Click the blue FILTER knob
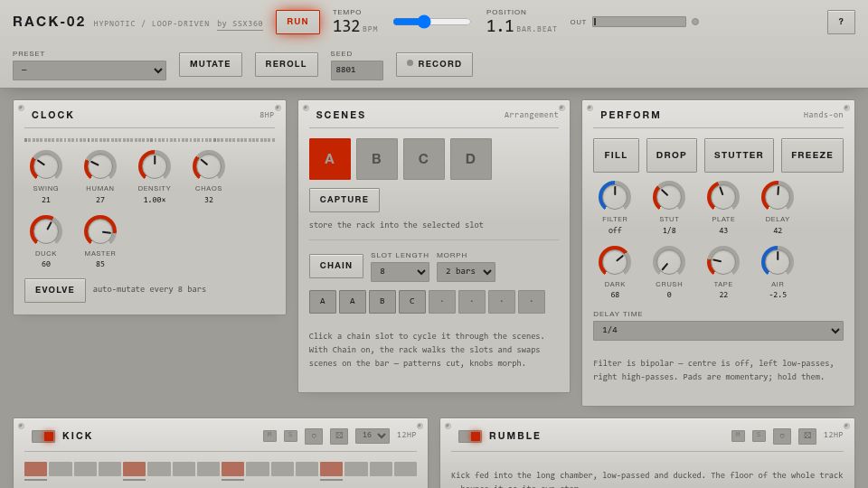 click(615, 196)
